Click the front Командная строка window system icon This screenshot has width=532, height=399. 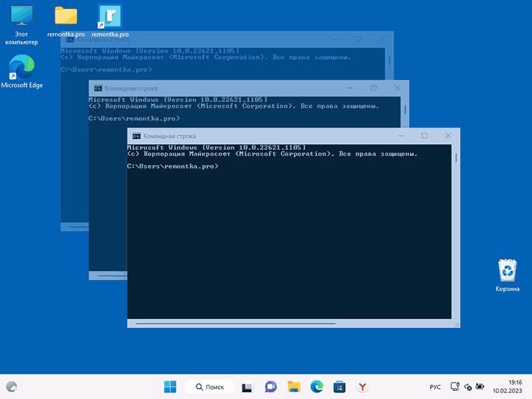click(x=137, y=136)
